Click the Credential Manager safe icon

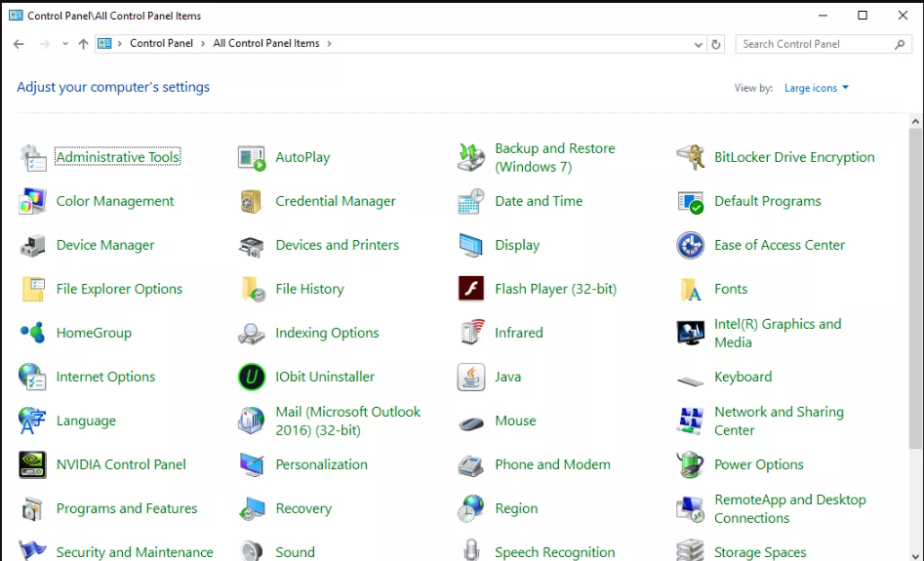[252, 201]
